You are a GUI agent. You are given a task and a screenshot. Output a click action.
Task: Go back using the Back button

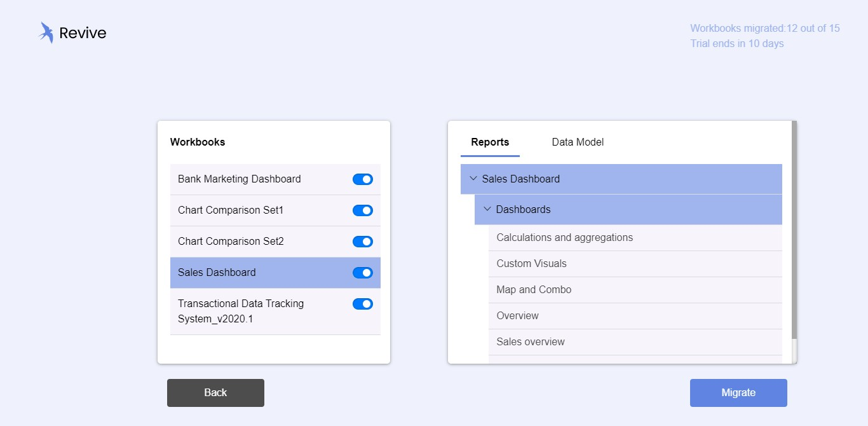(215, 393)
